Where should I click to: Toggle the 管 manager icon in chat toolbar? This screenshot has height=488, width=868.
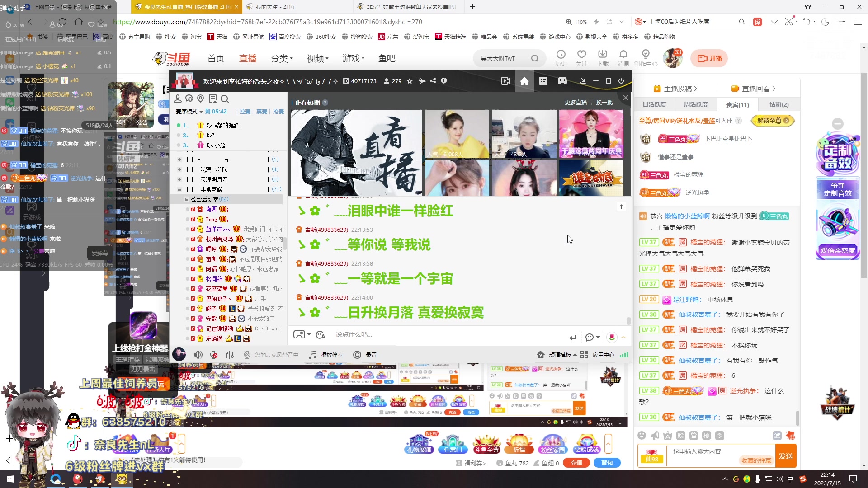pos(693,435)
